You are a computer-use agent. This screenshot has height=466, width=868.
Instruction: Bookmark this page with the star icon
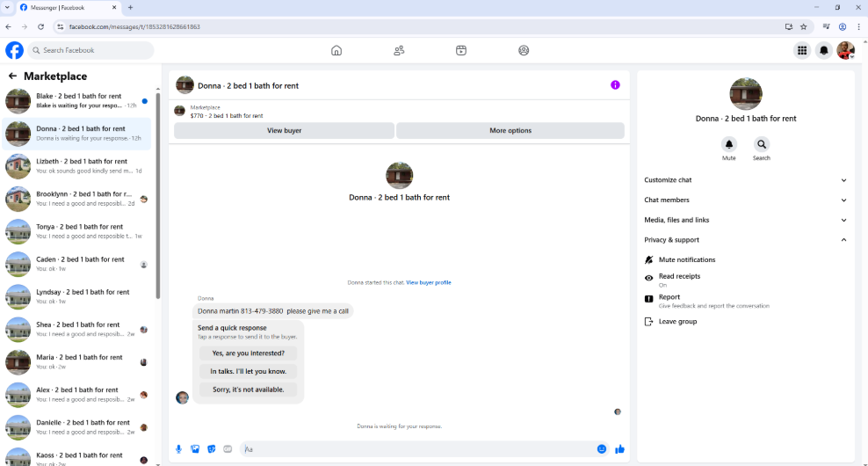pyautogui.click(x=803, y=26)
